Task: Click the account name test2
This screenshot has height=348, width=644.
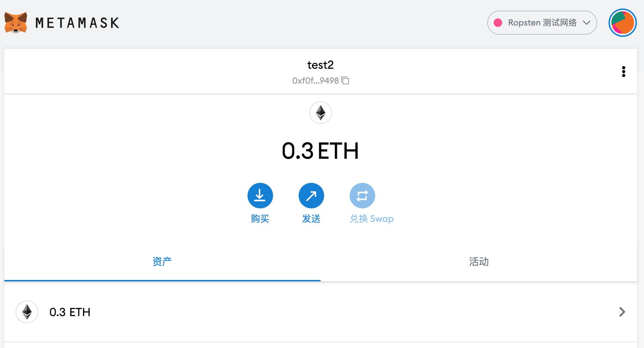Action: click(x=320, y=65)
